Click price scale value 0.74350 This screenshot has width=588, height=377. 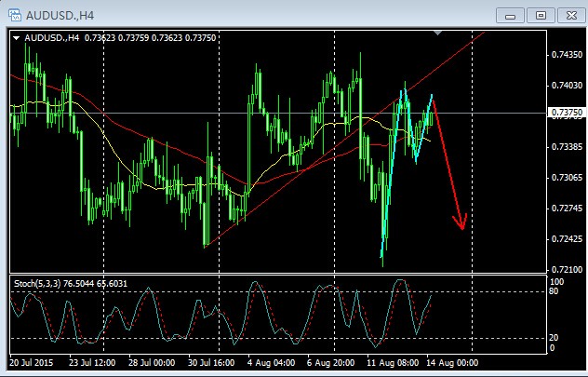(x=567, y=55)
